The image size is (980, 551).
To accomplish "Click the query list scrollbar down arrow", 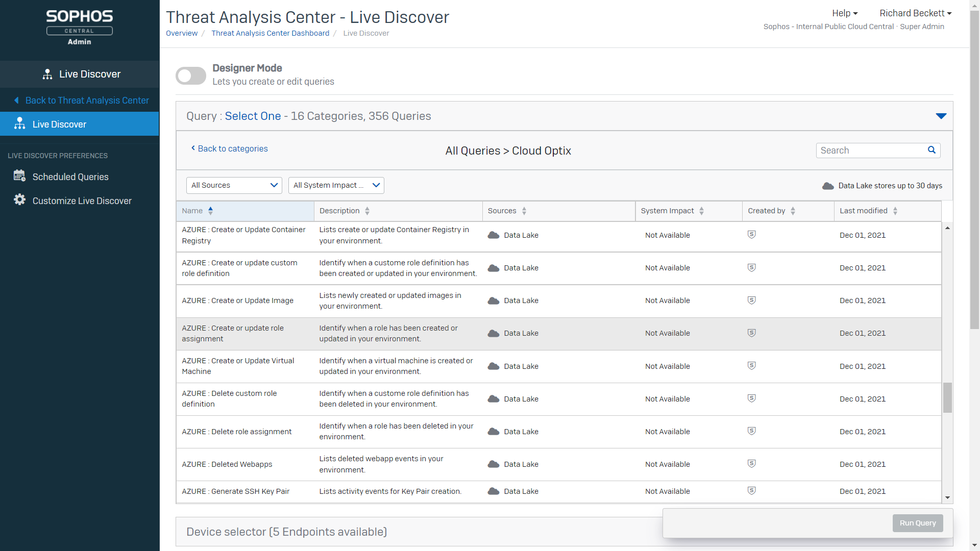I will click(947, 497).
